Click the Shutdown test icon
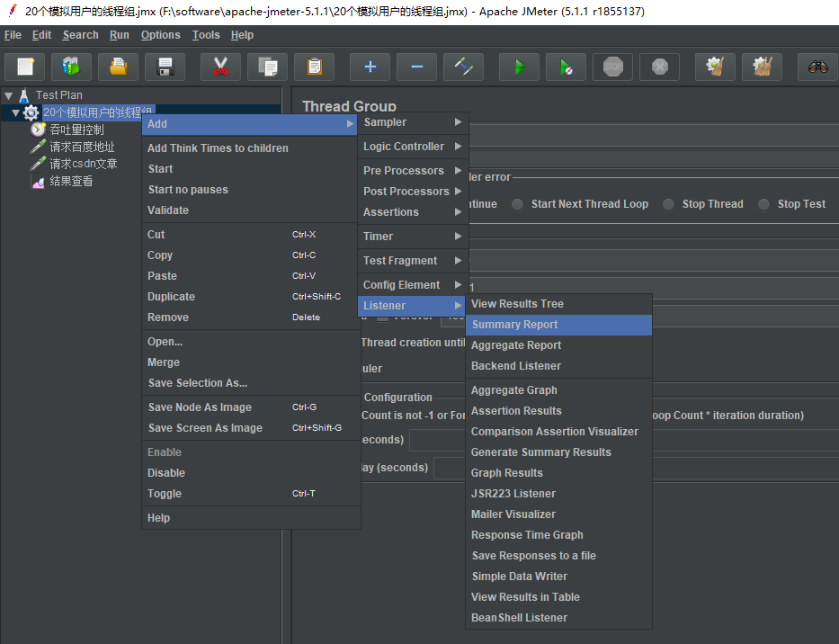 click(x=660, y=67)
